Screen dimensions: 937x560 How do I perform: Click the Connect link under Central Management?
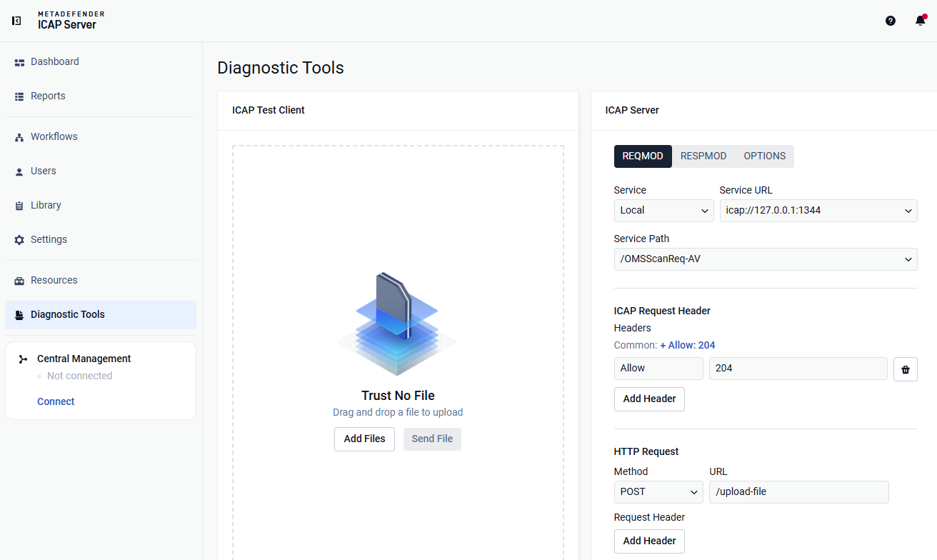[56, 402]
